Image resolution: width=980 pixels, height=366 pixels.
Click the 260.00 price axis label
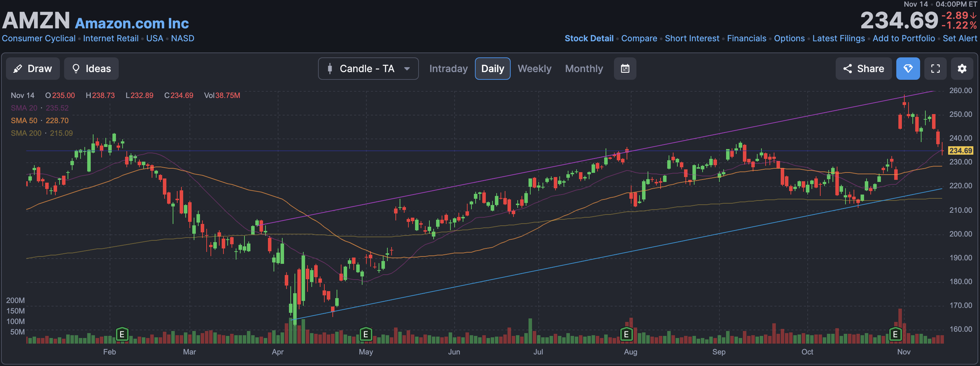[x=961, y=91]
